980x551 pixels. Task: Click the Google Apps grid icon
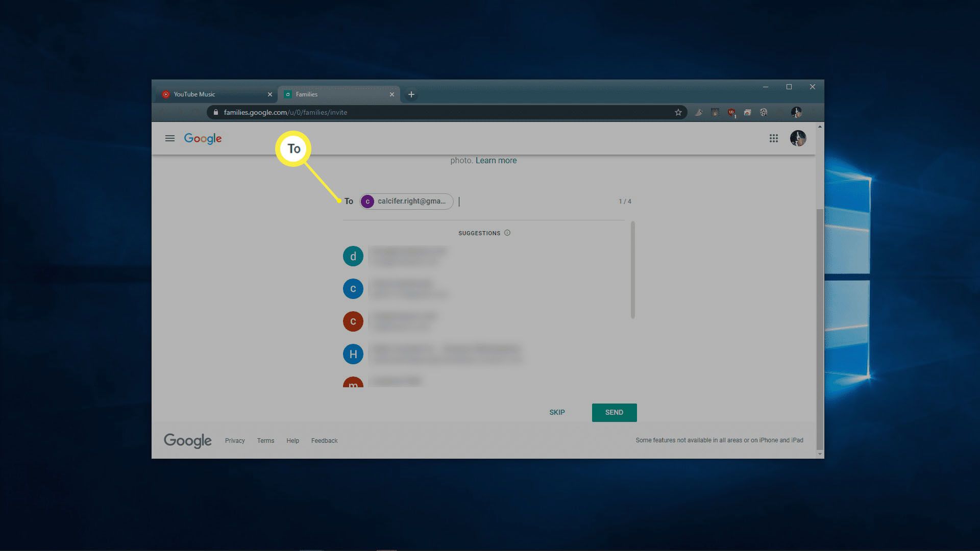(x=773, y=138)
